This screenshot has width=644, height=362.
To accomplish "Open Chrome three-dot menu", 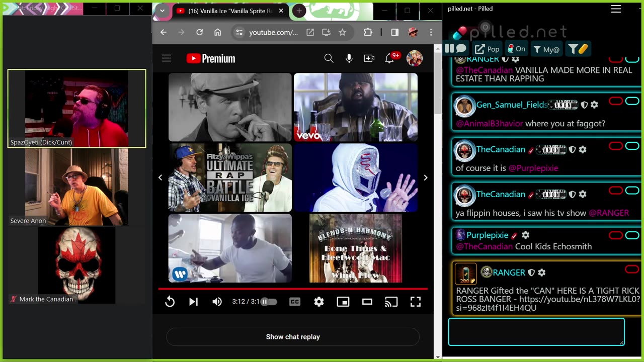I will tap(431, 32).
